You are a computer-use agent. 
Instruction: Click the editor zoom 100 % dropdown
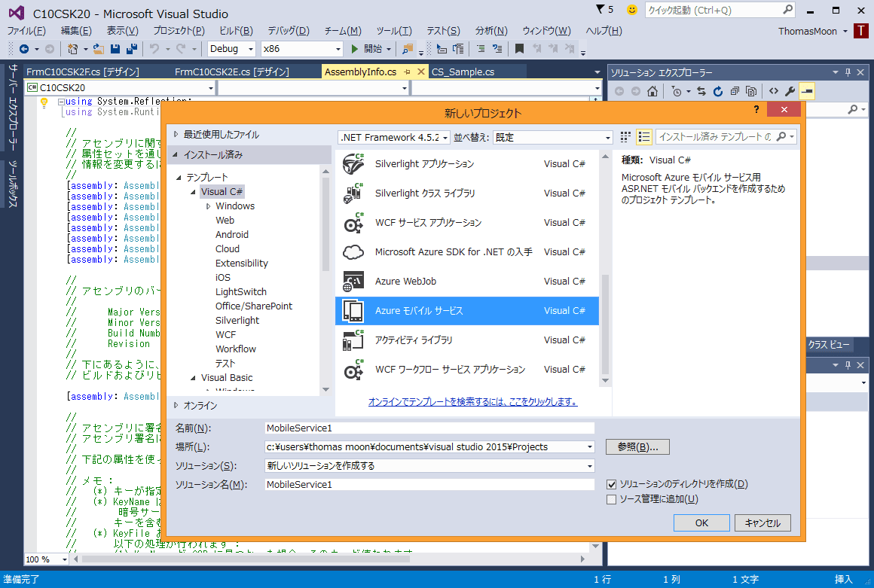(47, 559)
